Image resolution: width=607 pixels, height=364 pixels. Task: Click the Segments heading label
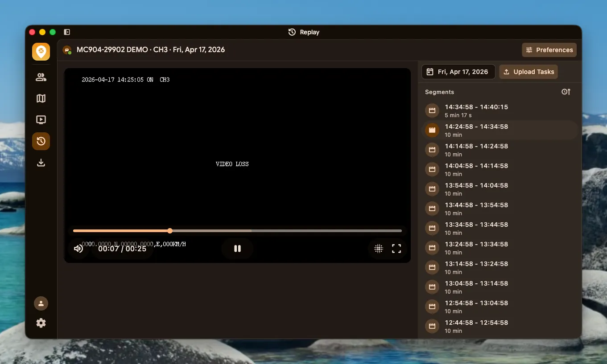[439, 92]
